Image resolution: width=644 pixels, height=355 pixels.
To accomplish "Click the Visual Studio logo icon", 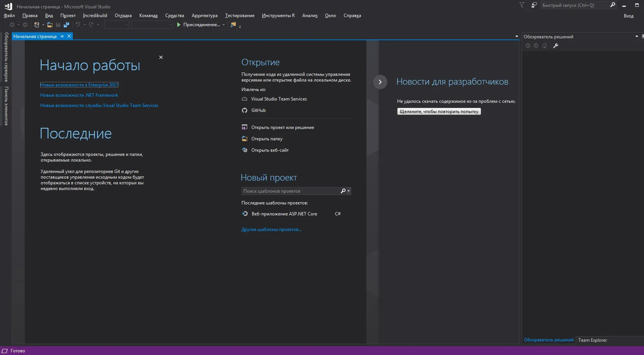I will tap(8, 6).
